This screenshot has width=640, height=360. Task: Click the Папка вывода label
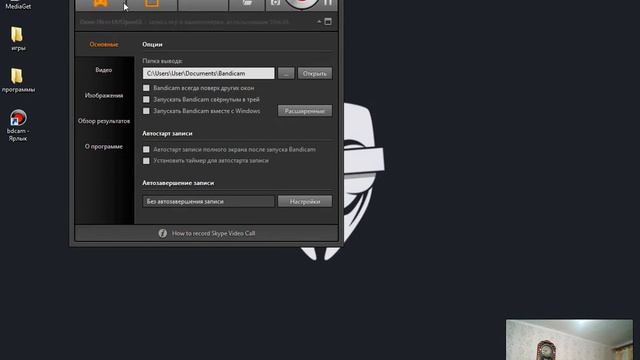(162, 61)
